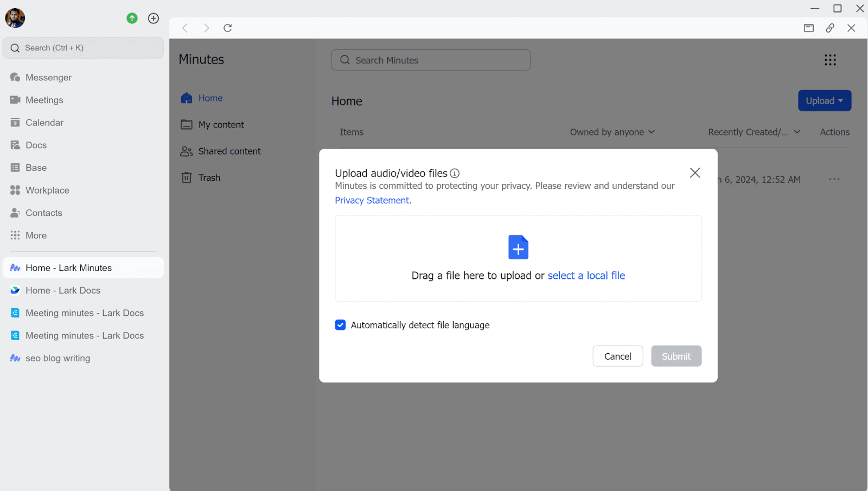Go forward with the right arrow
Viewport: 868px width, 491px height.
click(x=206, y=28)
